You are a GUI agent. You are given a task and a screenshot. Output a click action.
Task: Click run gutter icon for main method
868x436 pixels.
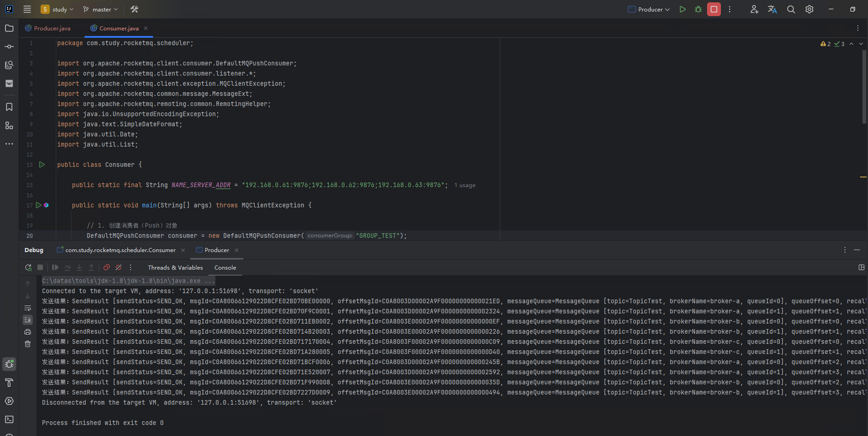[39, 205]
